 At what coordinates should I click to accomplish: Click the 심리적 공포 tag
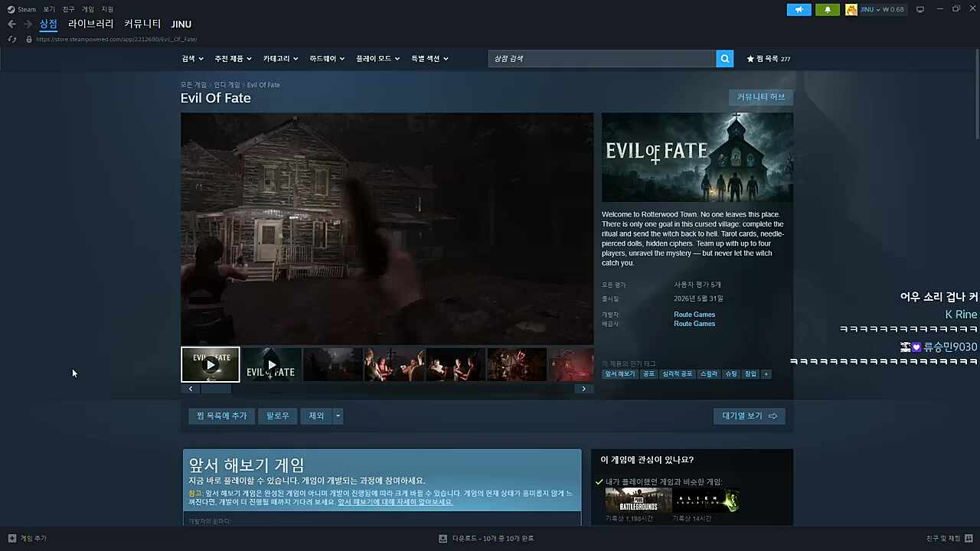click(x=677, y=373)
